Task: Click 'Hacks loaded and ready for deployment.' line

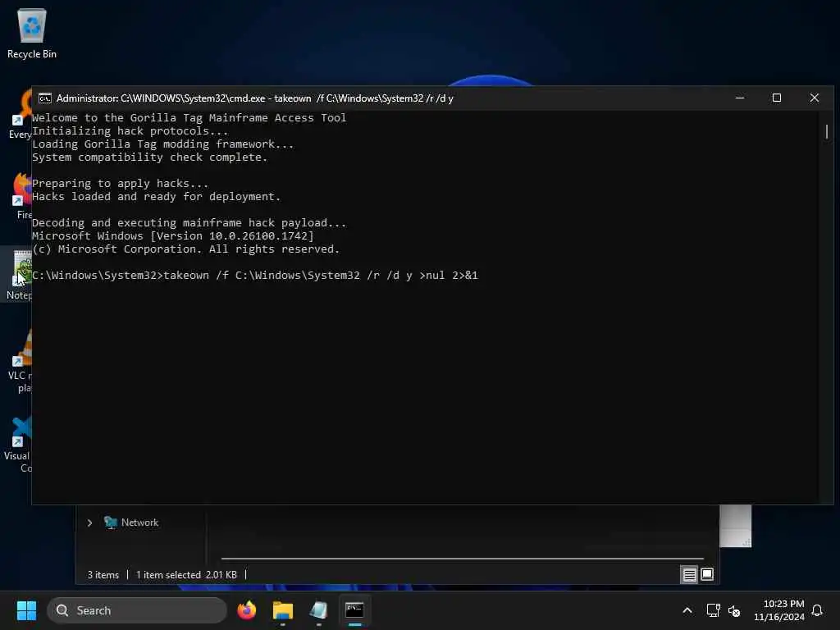Action: pos(157,197)
